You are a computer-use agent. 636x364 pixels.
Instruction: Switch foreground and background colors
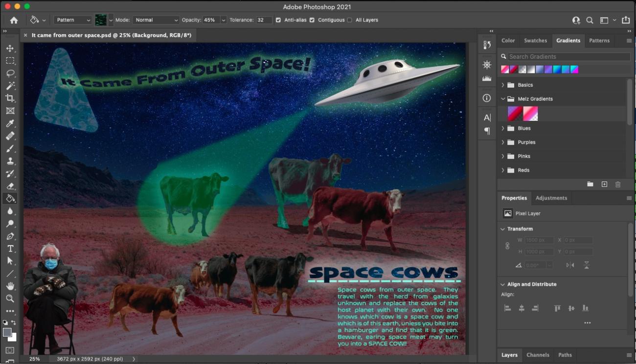[x=14, y=322]
